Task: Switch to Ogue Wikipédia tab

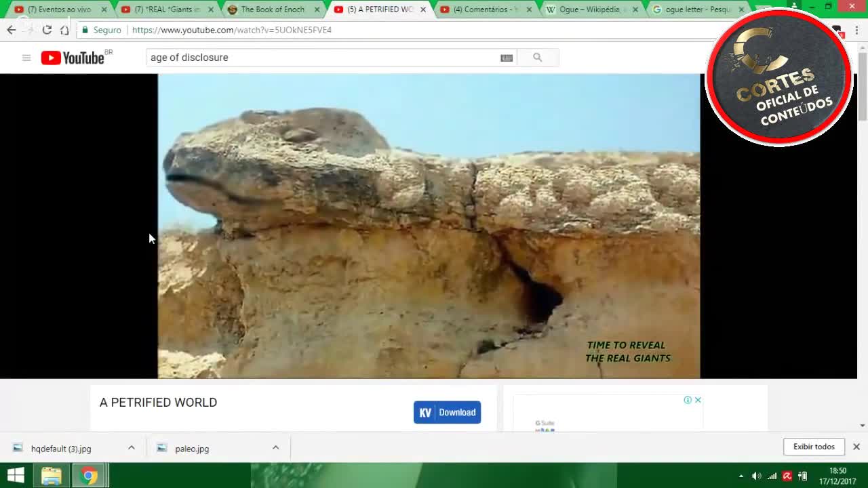Action: (x=591, y=9)
